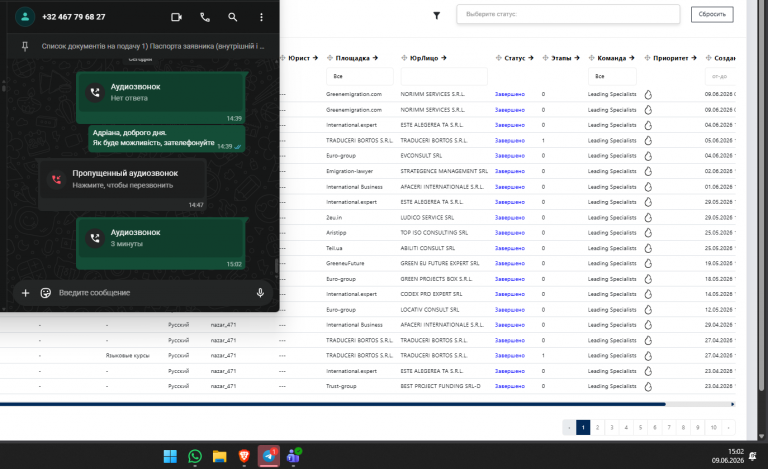Click the arrow next to Этапы column header
Screen dimensions: 768x469
pos(577,58)
